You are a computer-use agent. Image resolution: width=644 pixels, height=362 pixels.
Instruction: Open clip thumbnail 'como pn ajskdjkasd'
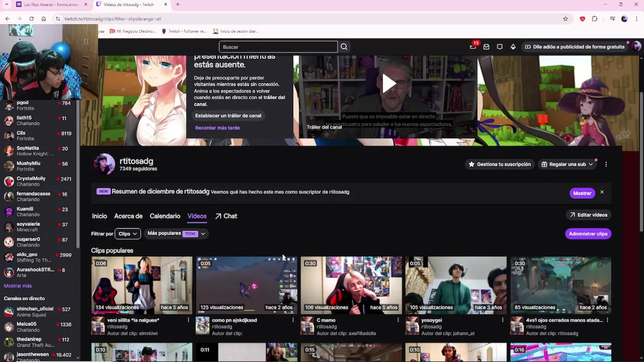coord(247,285)
